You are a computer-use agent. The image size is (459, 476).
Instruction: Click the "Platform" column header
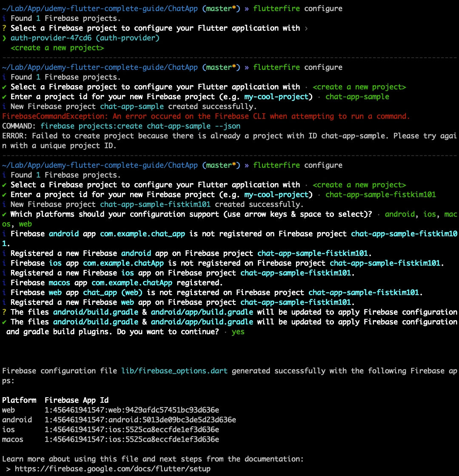(x=19, y=400)
